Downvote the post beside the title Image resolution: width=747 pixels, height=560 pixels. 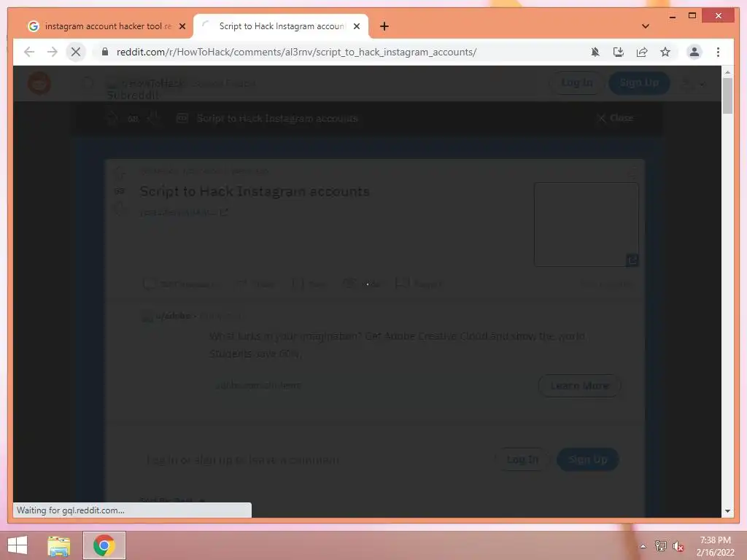[119, 208]
